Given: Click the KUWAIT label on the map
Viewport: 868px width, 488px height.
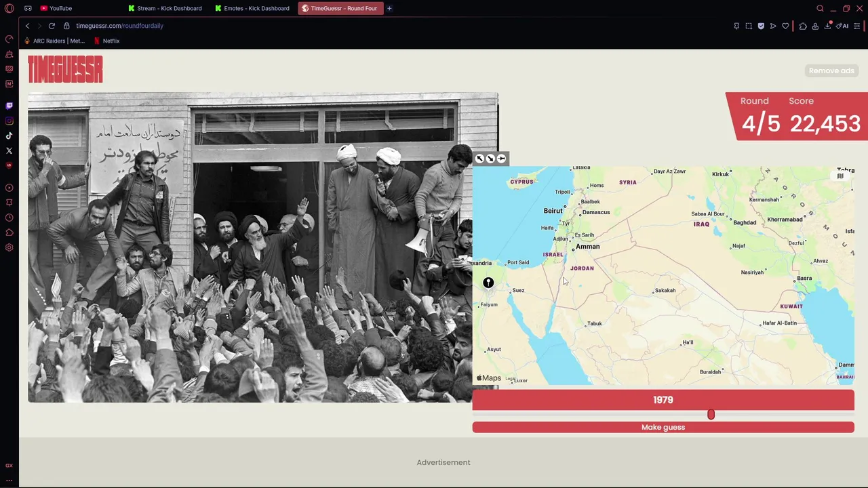Looking at the screenshot, I should 791,306.
